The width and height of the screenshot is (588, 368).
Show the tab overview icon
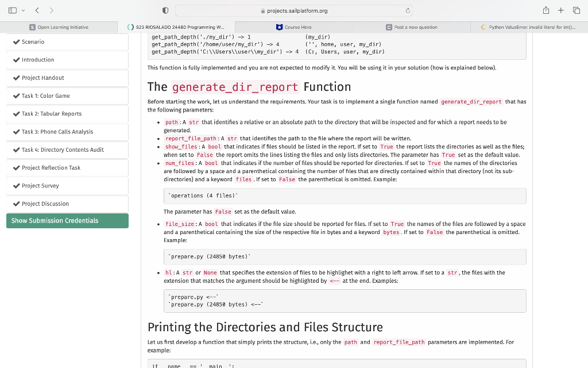pyautogui.click(x=577, y=10)
